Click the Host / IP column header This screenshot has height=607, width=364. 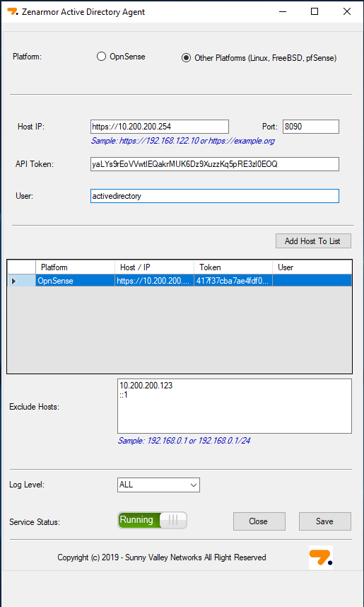click(154, 267)
